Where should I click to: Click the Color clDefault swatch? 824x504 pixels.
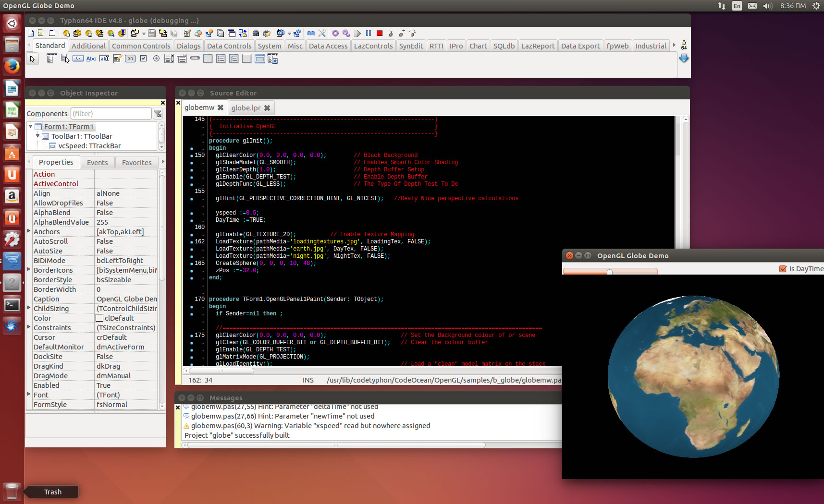point(99,318)
